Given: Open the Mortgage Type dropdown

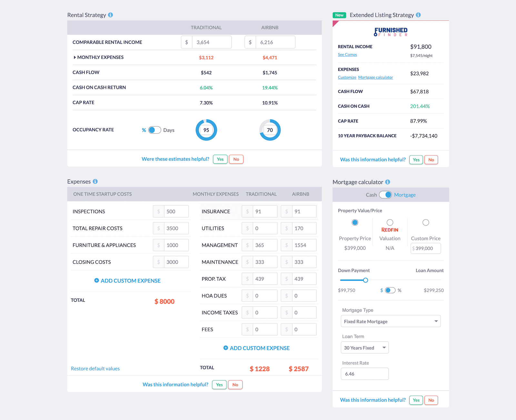Looking at the screenshot, I should click(x=391, y=321).
